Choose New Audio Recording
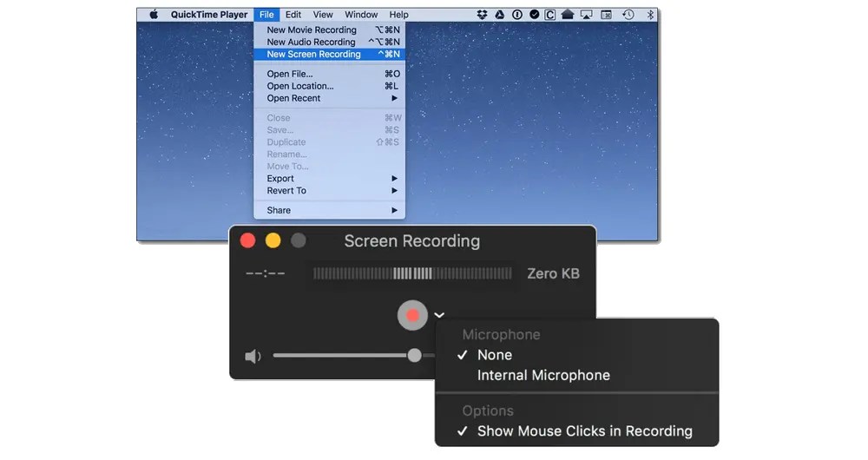The width and height of the screenshot is (868, 460). pos(329,42)
